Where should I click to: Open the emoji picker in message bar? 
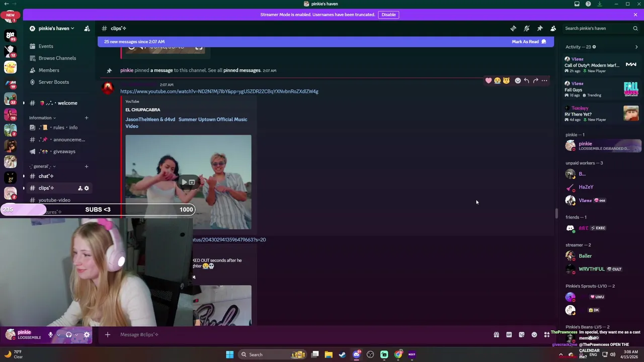click(x=534, y=335)
